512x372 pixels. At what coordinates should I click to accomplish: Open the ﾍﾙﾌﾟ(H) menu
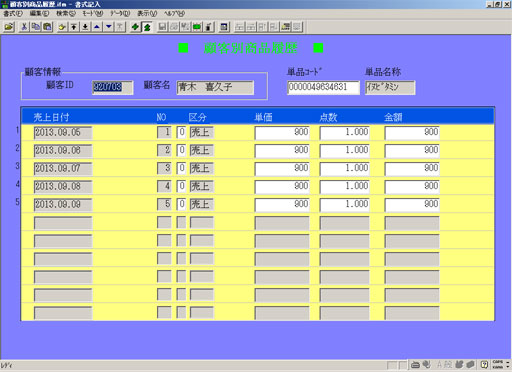tap(174, 13)
